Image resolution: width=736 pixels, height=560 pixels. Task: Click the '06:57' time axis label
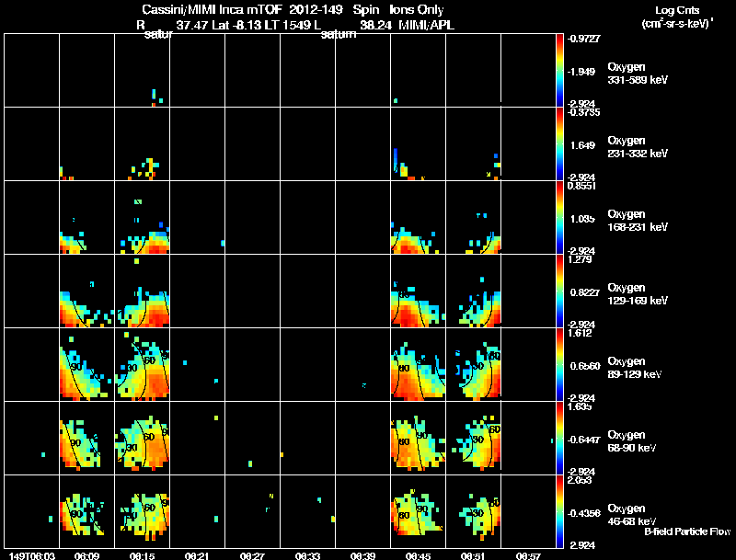point(528,556)
